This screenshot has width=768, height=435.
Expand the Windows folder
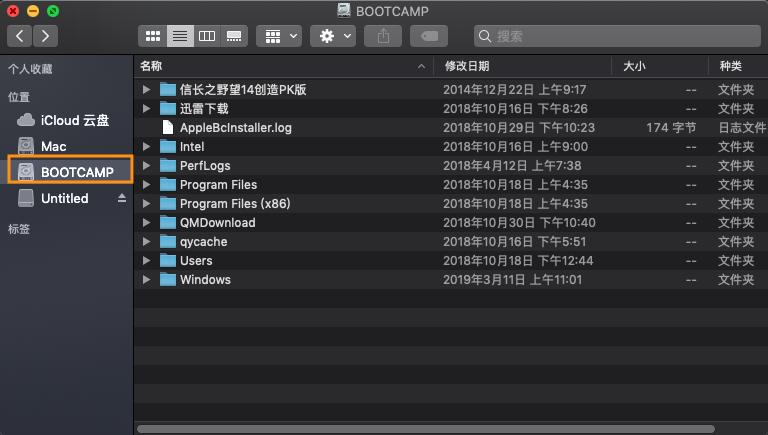(146, 279)
